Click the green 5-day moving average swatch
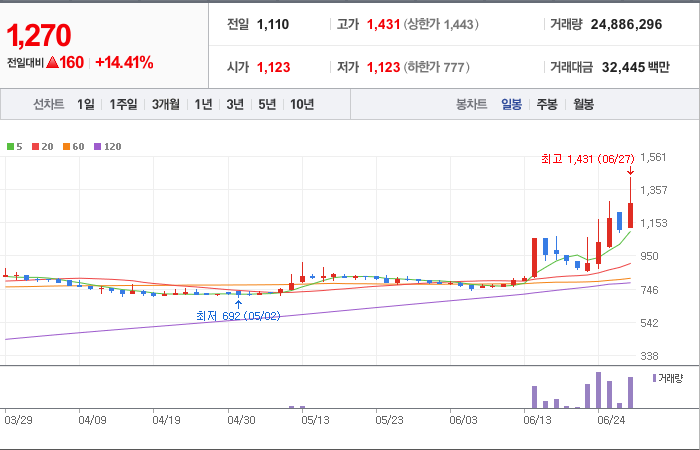Screen dimensions: 700x450 (x=10, y=146)
